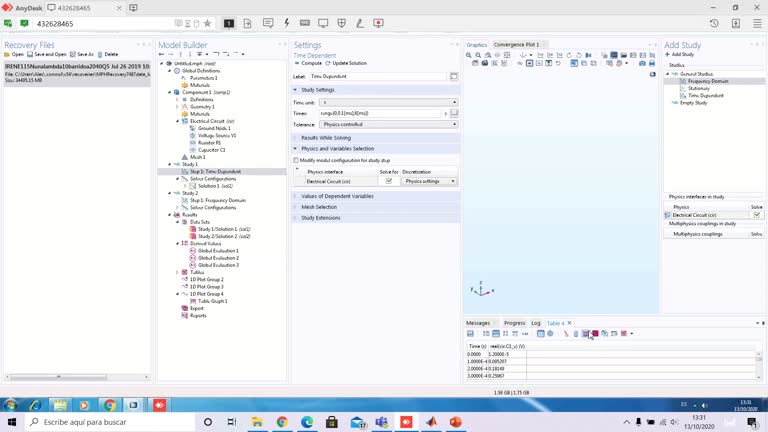The width and height of the screenshot is (768, 432).
Task: Click Open in Recovery Files panel
Action: pyautogui.click(x=14, y=54)
